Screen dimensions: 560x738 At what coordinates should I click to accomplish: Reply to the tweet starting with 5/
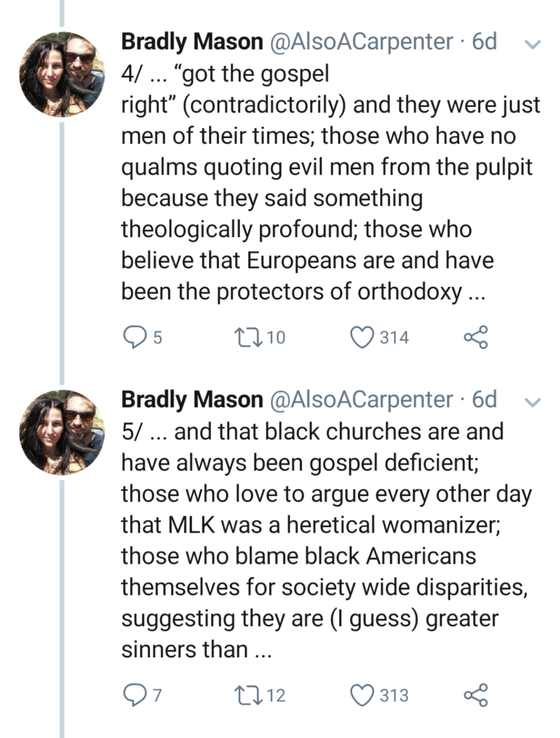point(133,695)
